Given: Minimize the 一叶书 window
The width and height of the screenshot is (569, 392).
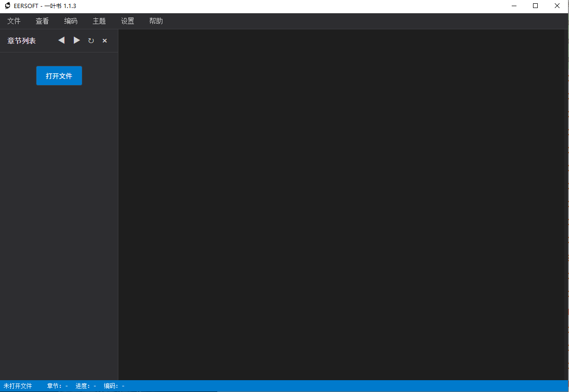Looking at the screenshot, I should tap(514, 6).
